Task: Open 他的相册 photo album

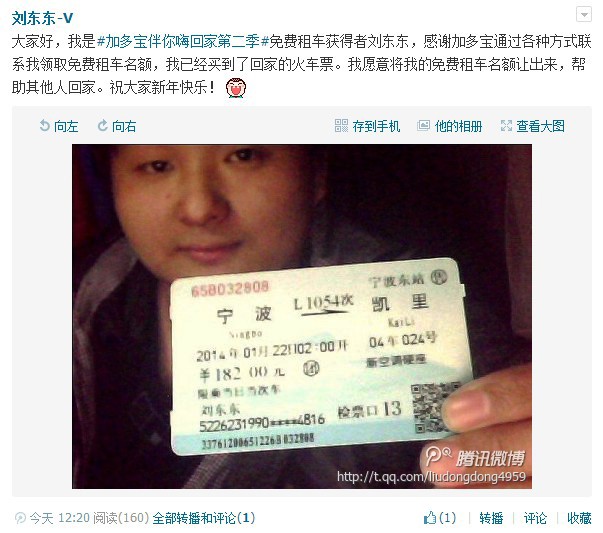Action: pos(458,126)
